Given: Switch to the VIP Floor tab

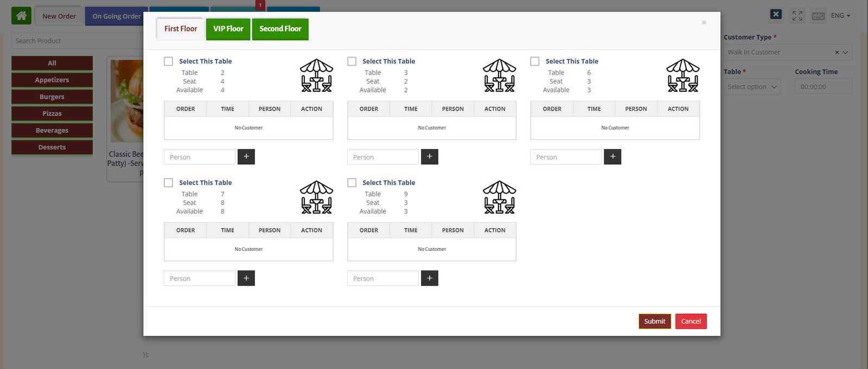Looking at the screenshot, I should tap(228, 29).
